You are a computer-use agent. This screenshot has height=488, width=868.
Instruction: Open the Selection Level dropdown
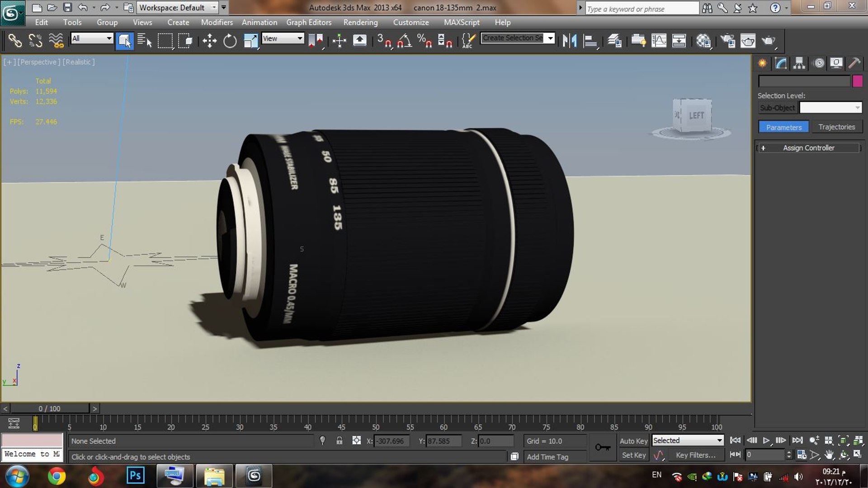(831, 108)
